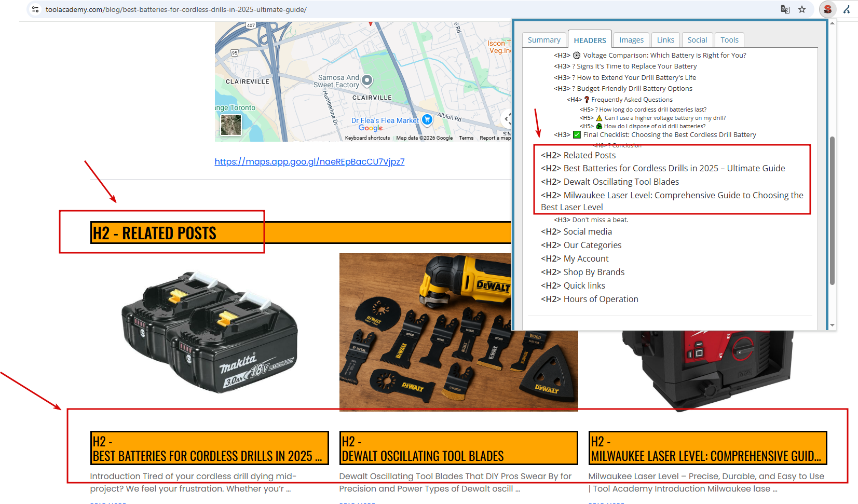The image size is (858, 504).
Task: Bookmark this page with the star icon
Action: pyautogui.click(x=802, y=9)
